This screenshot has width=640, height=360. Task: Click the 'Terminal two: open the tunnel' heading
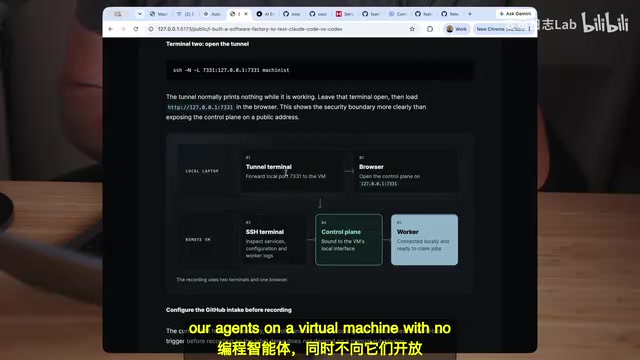point(207,44)
